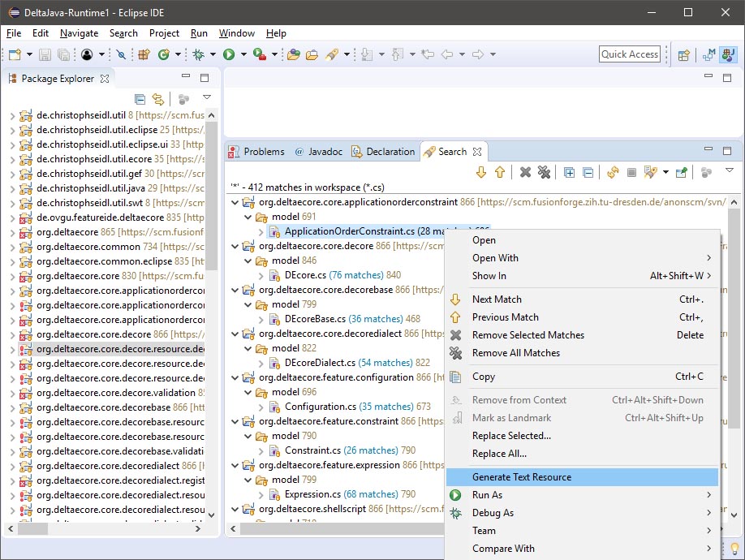Toggle Link with Editor in Package Explorer

[x=158, y=99]
